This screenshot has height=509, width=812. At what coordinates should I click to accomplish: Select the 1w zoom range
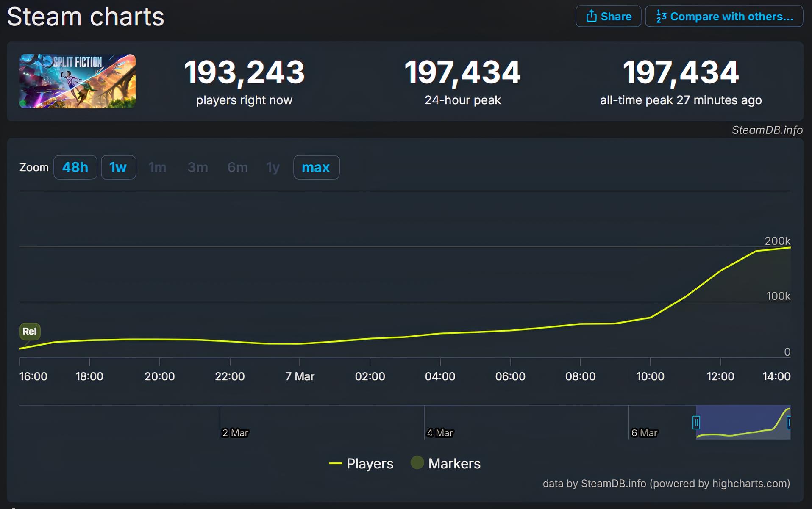pyautogui.click(x=118, y=167)
